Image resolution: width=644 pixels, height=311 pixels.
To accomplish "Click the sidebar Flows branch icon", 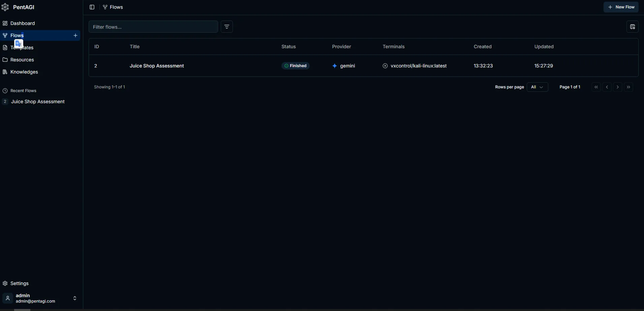I will coord(5,35).
